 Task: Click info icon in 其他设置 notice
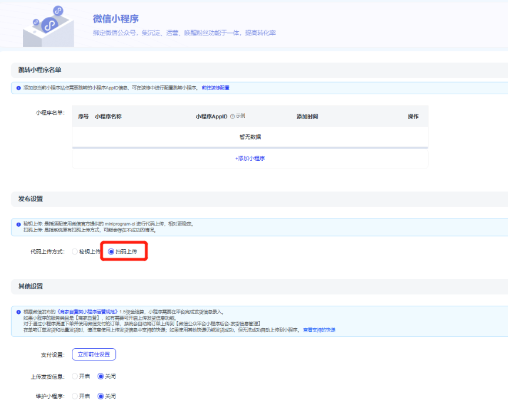[x=18, y=312]
